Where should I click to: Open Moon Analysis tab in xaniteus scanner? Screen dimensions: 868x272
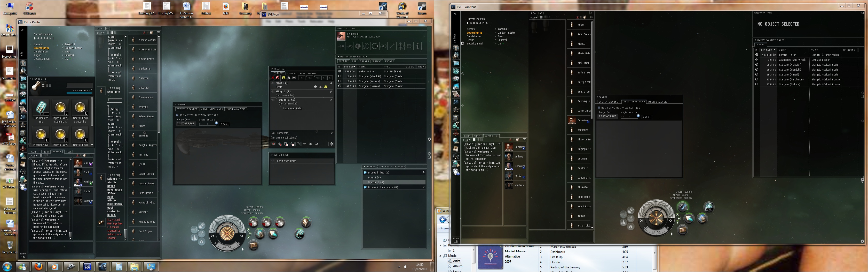coord(658,102)
